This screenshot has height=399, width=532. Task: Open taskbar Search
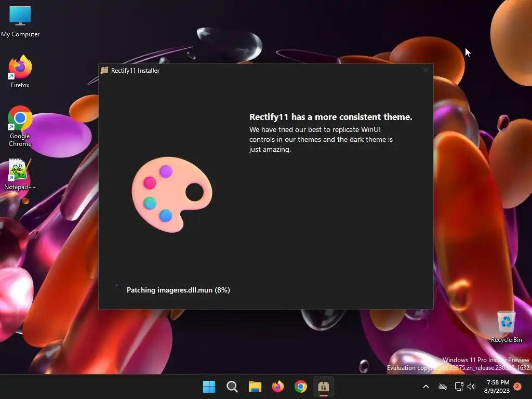click(x=232, y=387)
